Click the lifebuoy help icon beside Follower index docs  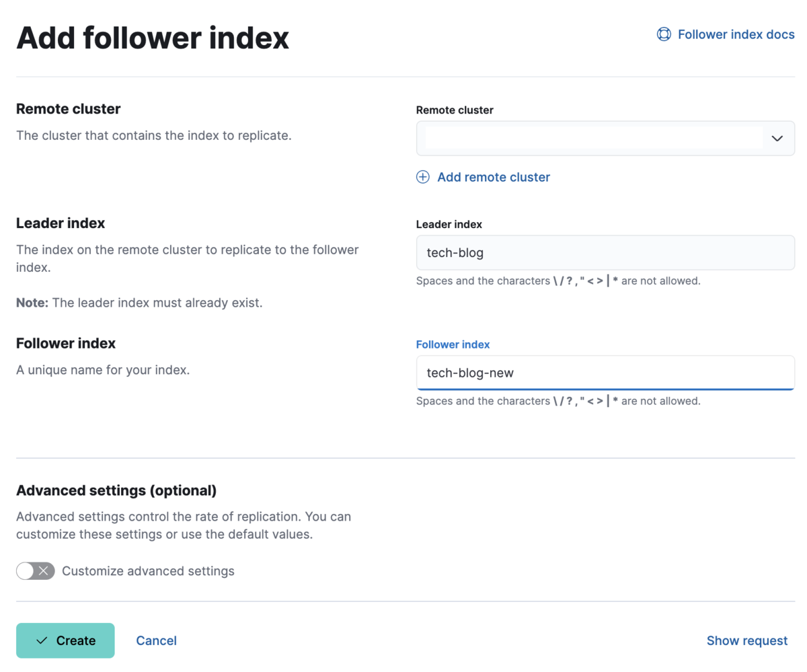[x=663, y=34]
